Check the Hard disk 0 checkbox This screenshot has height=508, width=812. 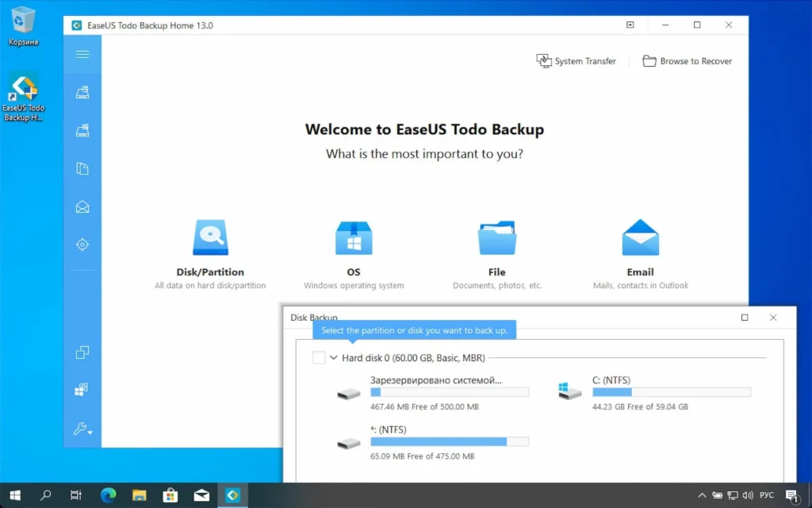coord(319,358)
